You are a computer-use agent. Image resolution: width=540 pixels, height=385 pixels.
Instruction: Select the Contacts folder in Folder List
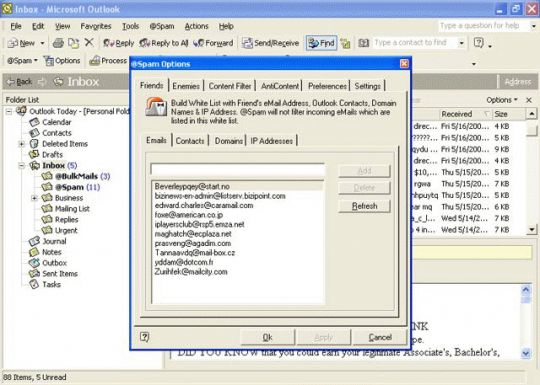(50, 133)
